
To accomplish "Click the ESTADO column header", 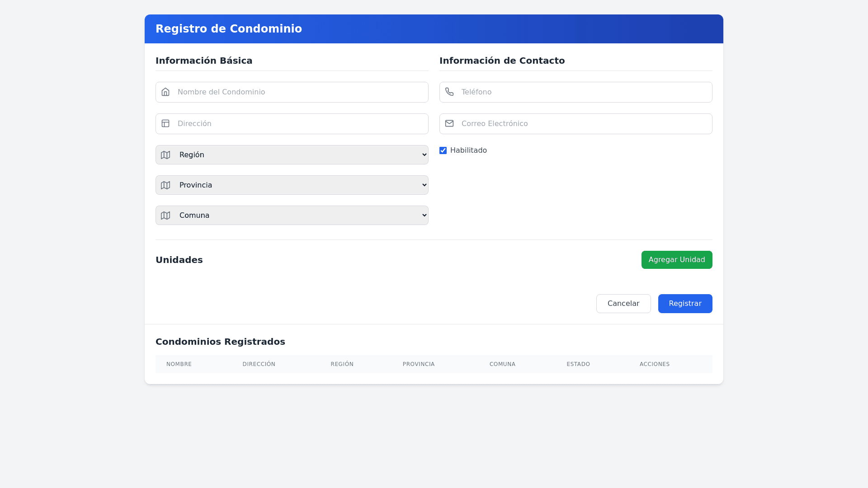I will [x=578, y=364].
